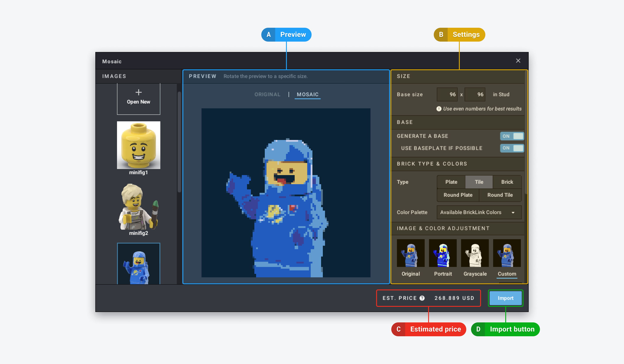
Task: Click the 'IMAGE & COLOR ADJUSTMENT' section header
Action: click(443, 228)
